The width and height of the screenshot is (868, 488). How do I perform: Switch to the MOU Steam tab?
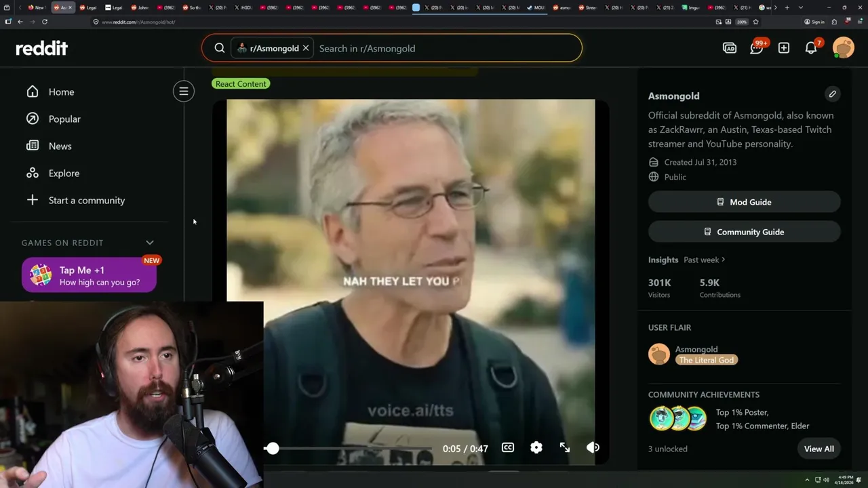tap(536, 7)
